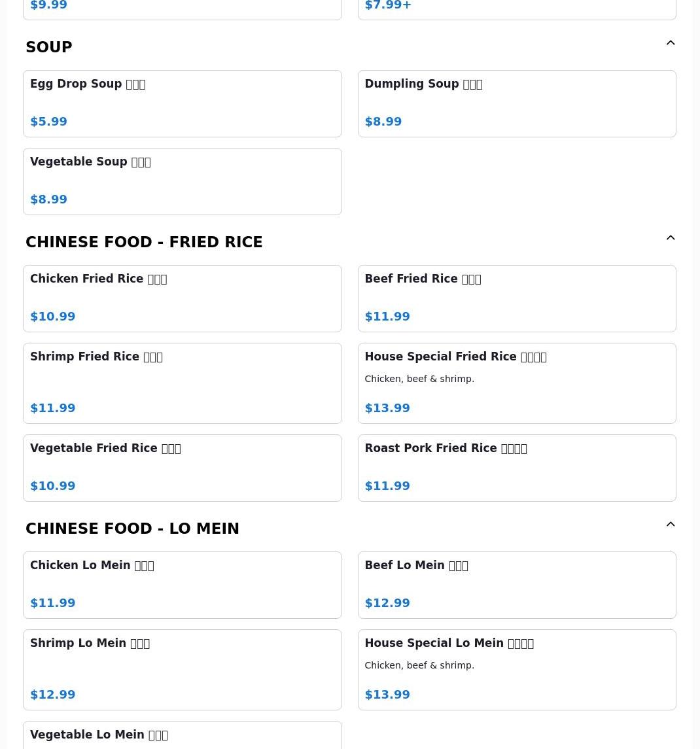Select the Dumpling Soup card
The width and height of the screenshot is (700, 749).
(516, 103)
